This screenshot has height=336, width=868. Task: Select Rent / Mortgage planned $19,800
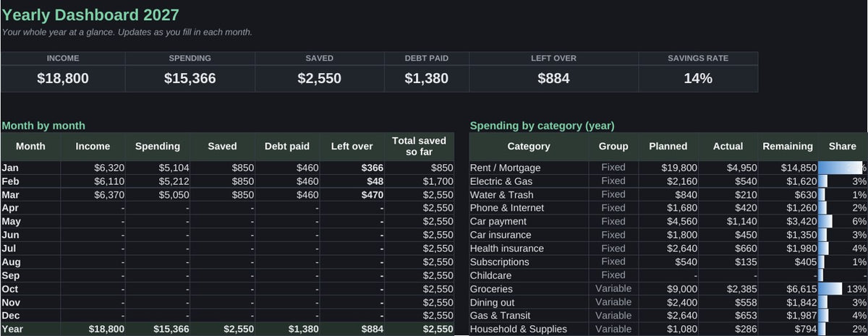668,168
